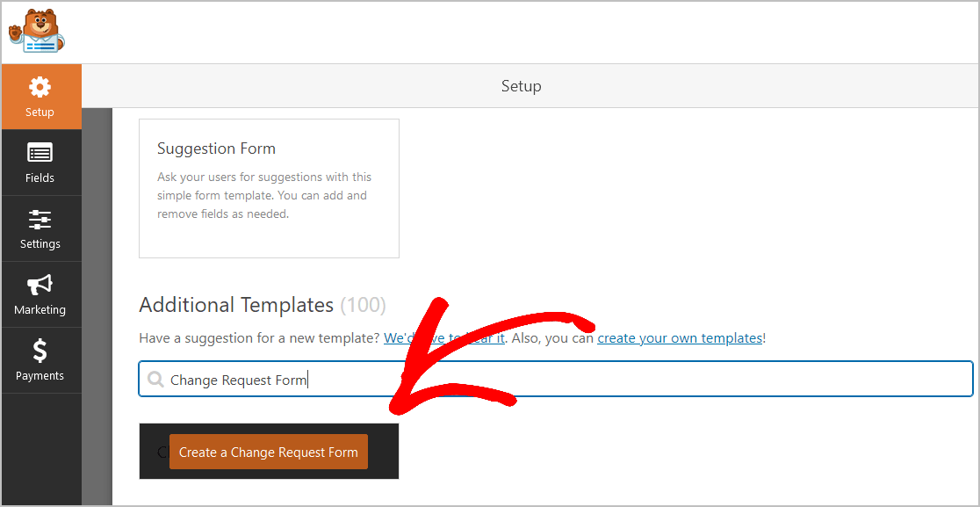This screenshot has height=507, width=980.
Task: Follow the 'We'd love to hear it' link
Action: coord(443,338)
